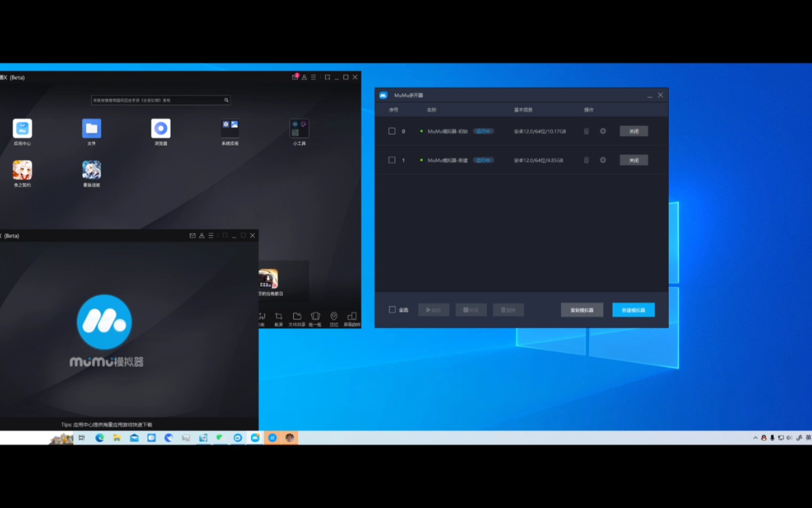Click the 截屏 screenshot tool in emulator toolbar
Viewport: 812px width, 508px height.
279,318
